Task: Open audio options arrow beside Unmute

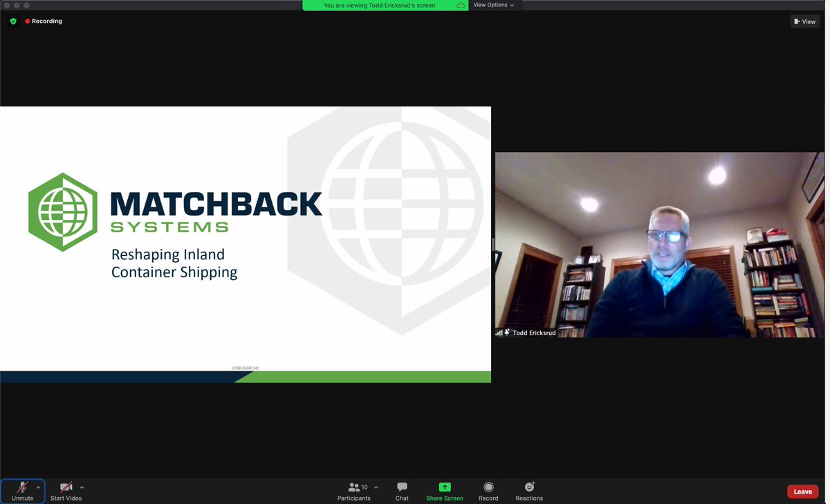Action: pos(39,487)
